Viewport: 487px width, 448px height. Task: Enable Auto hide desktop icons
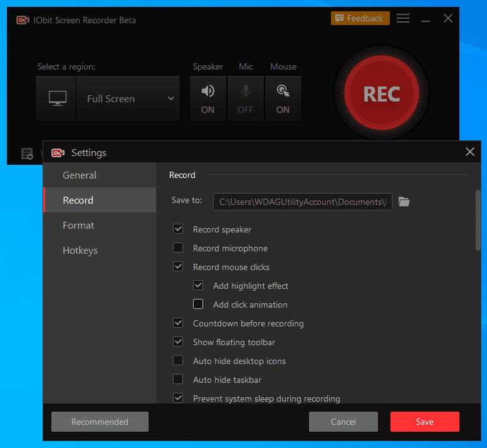[178, 360]
